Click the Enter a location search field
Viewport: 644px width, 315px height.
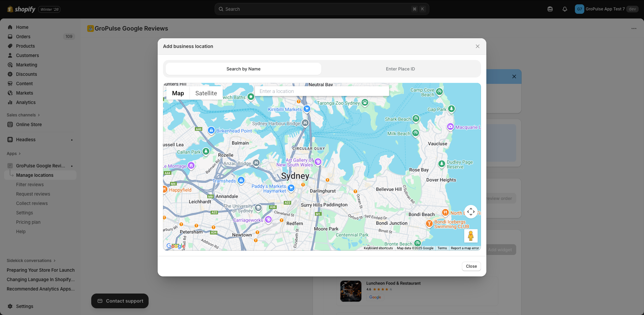[322, 91]
